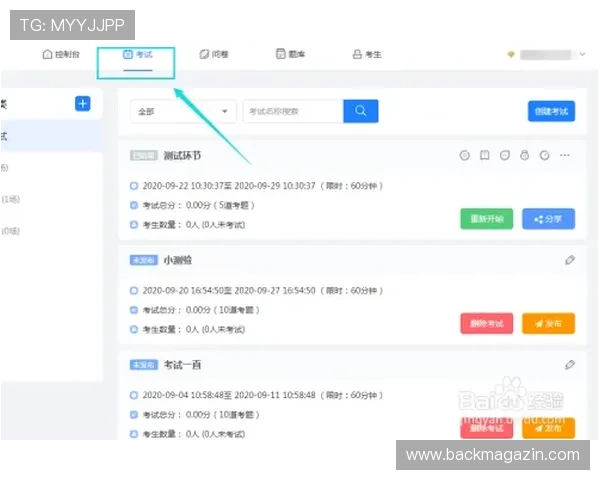The width and height of the screenshot is (600, 480).
Task: Add a category with the blue plus button
Action: tap(83, 104)
